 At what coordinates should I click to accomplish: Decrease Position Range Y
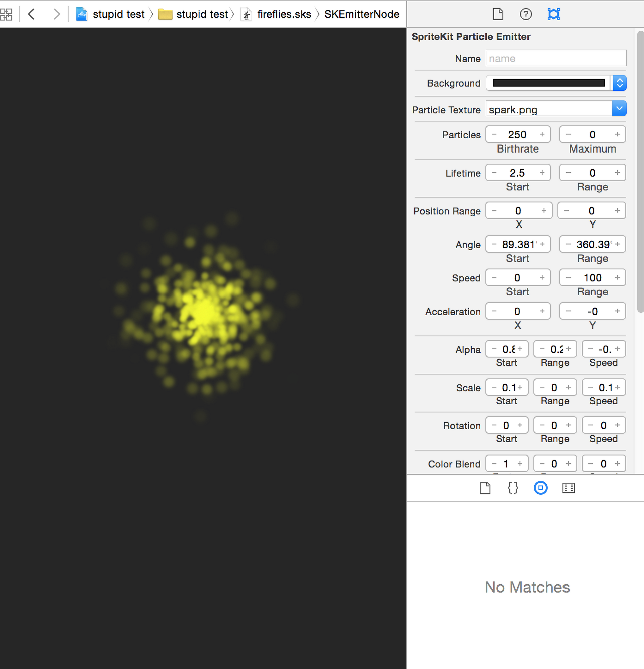[567, 210]
